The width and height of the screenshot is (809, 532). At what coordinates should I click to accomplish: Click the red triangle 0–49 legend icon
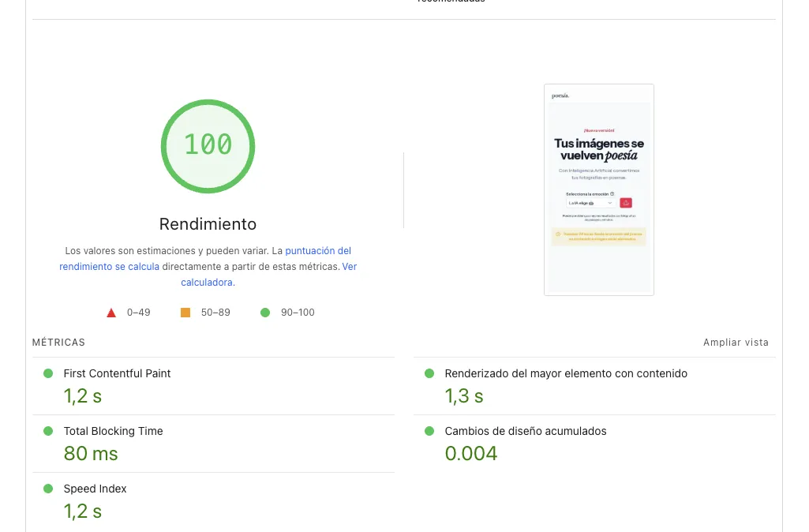[111, 313]
